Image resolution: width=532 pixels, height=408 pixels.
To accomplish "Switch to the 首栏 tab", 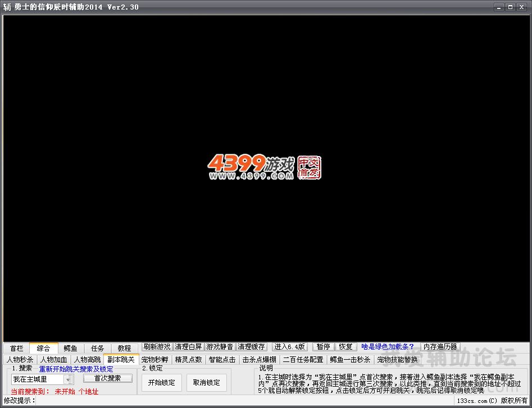I will pyautogui.click(x=17, y=348).
